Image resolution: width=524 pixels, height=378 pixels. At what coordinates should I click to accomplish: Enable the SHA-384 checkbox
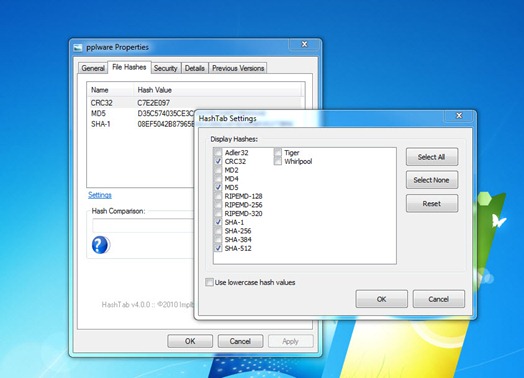(218, 240)
